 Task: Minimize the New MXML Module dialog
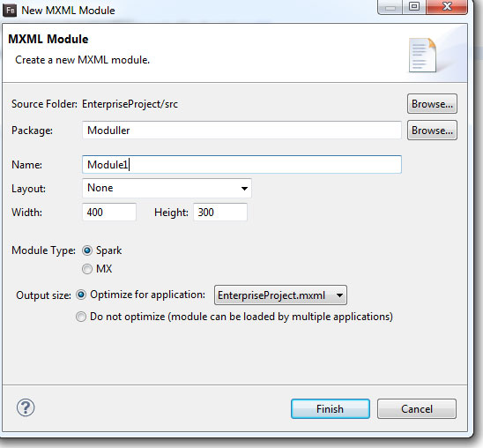coord(390,7)
